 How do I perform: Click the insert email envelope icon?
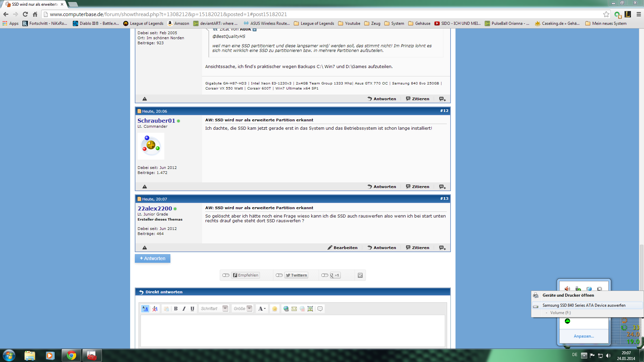[x=294, y=309]
